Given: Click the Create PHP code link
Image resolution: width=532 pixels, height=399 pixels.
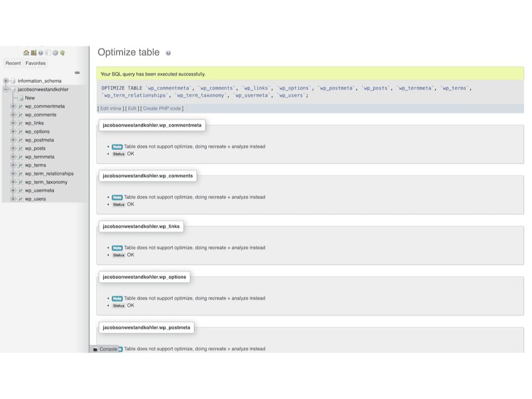Looking at the screenshot, I should (x=162, y=109).
